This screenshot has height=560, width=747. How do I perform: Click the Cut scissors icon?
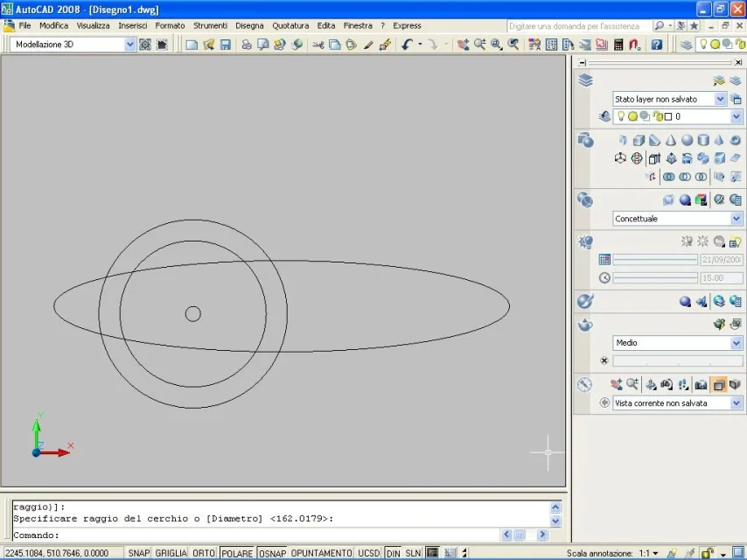pos(318,45)
